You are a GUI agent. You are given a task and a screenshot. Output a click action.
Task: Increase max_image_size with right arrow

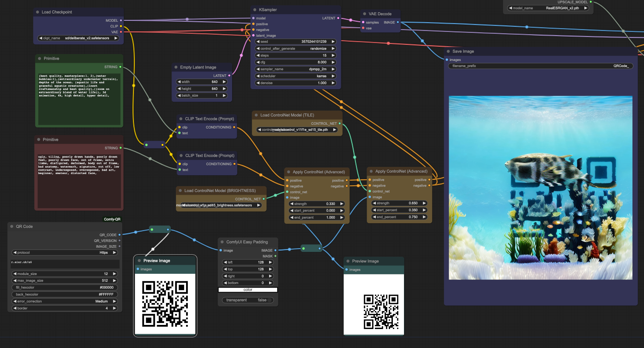(114, 281)
